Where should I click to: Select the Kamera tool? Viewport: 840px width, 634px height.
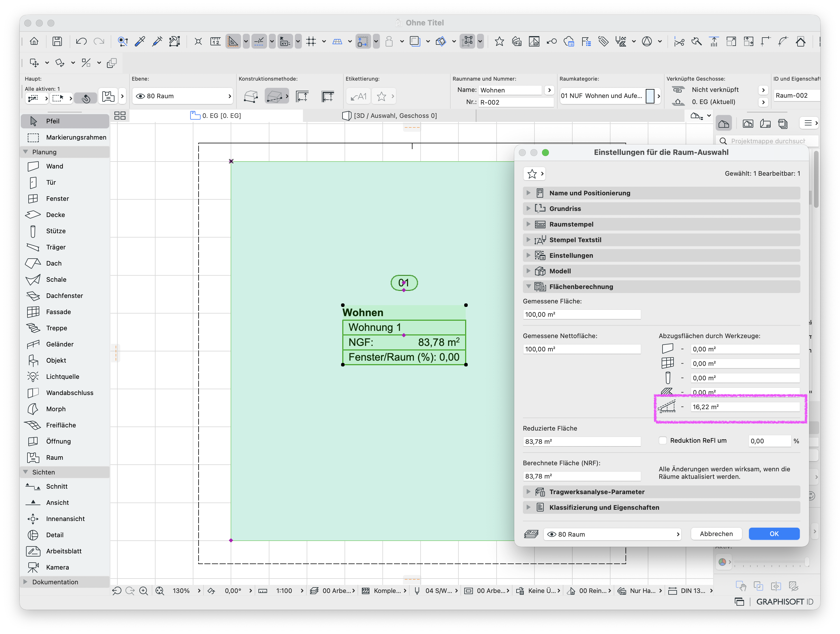tap(64, 568)
